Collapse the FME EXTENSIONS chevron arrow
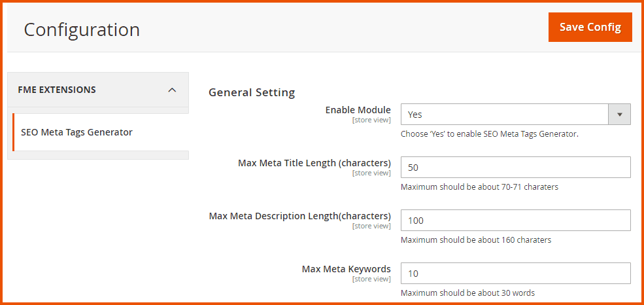The height and width of the screenshot is (305, 644). point(172,90)
